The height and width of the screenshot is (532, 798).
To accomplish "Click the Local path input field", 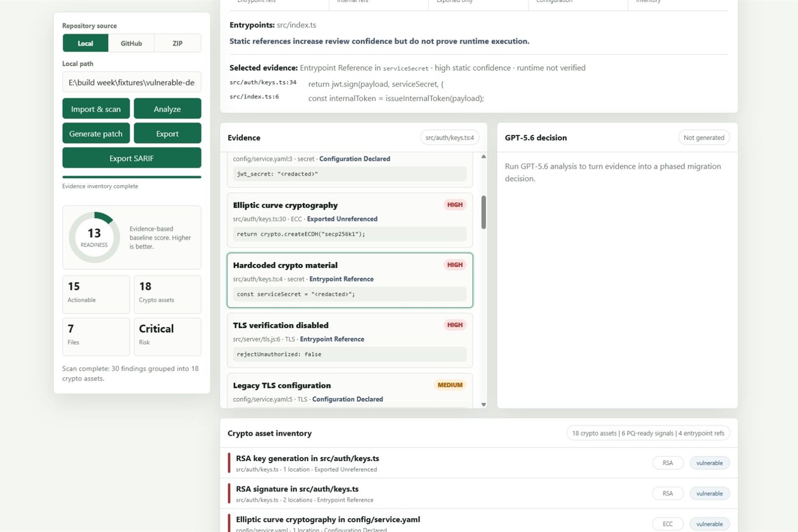I will (131, 82).
